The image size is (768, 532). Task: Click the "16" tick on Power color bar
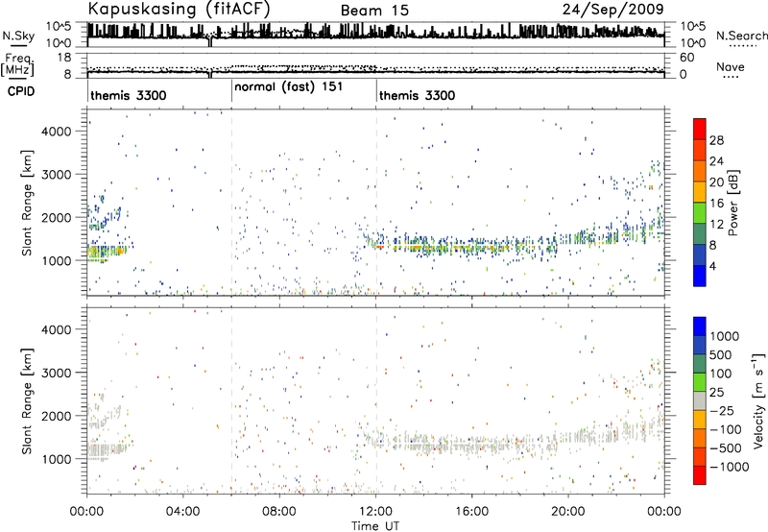pyautogui.click(x=716, y=204)
